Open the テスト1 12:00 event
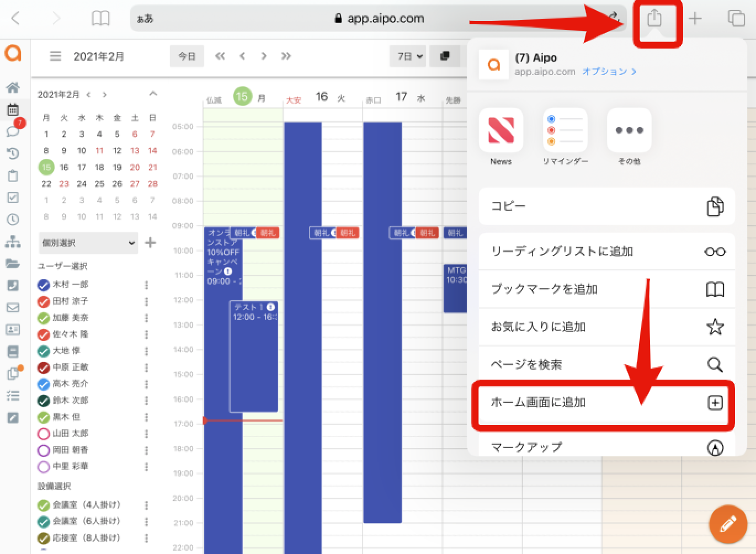756x554 pixels. coord(254,356)
